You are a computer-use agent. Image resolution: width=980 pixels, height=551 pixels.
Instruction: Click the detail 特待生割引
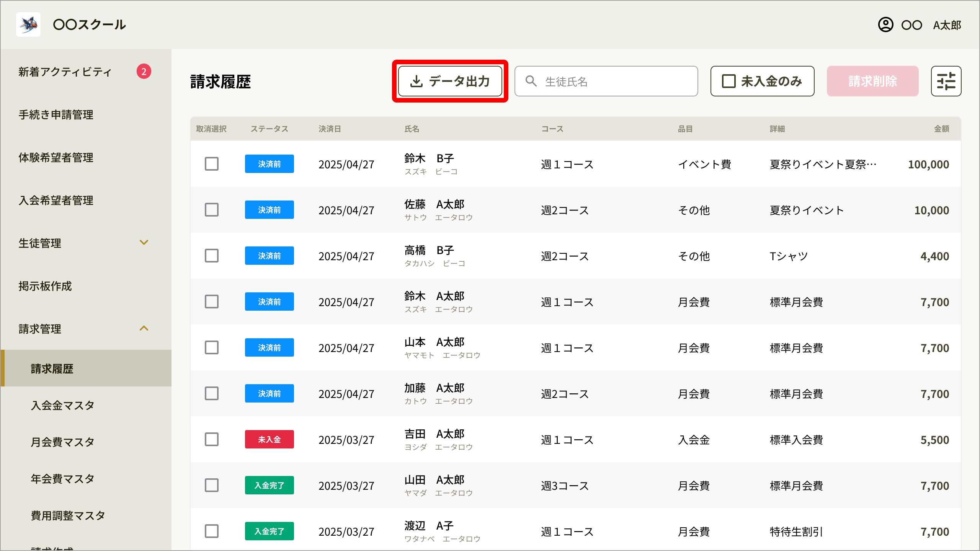point(796,532)
